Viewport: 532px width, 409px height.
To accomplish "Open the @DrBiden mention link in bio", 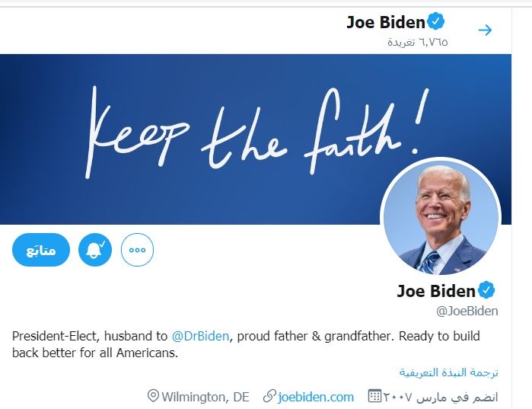I will pos(200,336).
